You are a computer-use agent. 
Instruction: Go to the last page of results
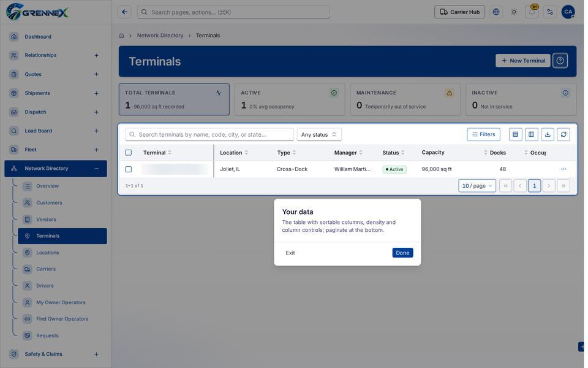coord(563,185)
